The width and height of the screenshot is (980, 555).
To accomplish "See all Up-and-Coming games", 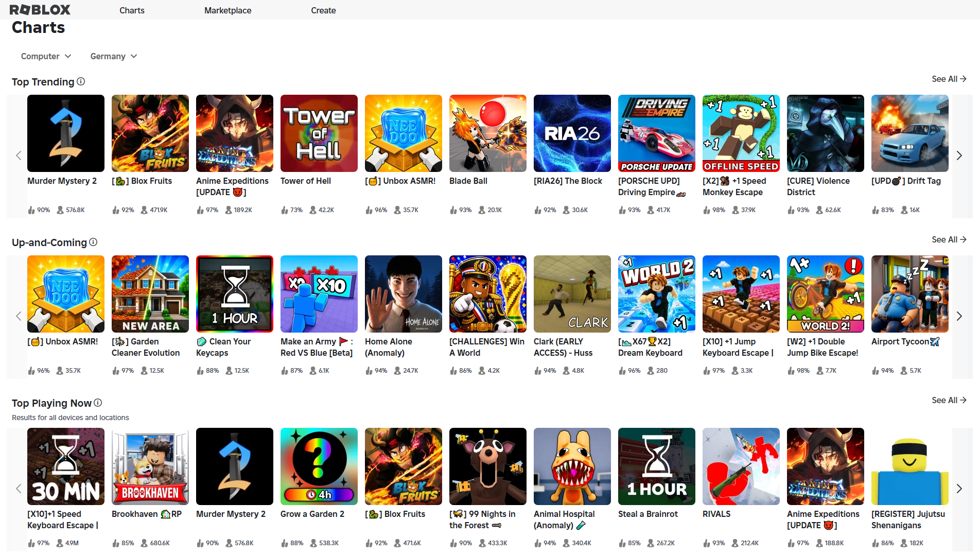I will (949, 239).
